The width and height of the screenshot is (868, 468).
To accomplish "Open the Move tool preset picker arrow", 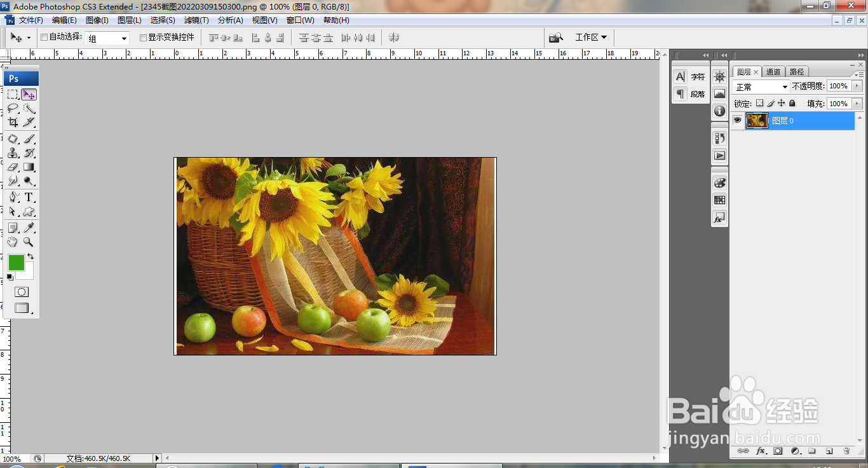I will [x=29, y=38].
